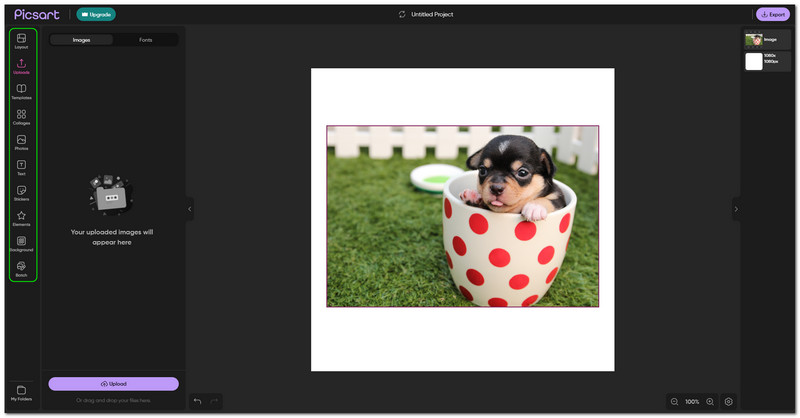
Task: Click the purple Upload button
Action: [113, 384]
